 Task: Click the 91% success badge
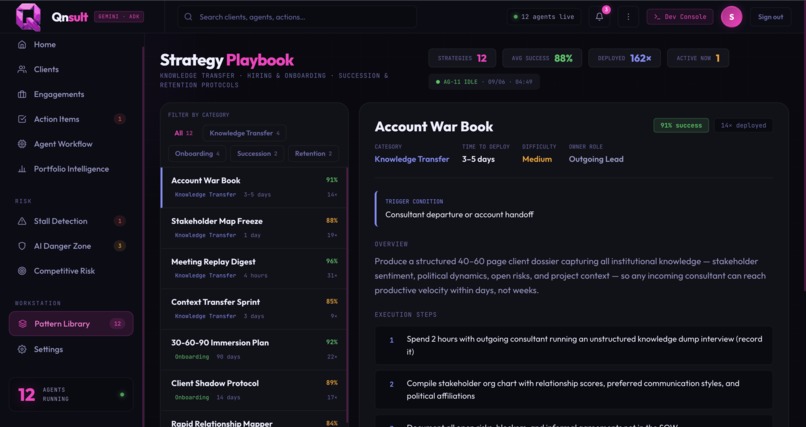tap(681, 125)
